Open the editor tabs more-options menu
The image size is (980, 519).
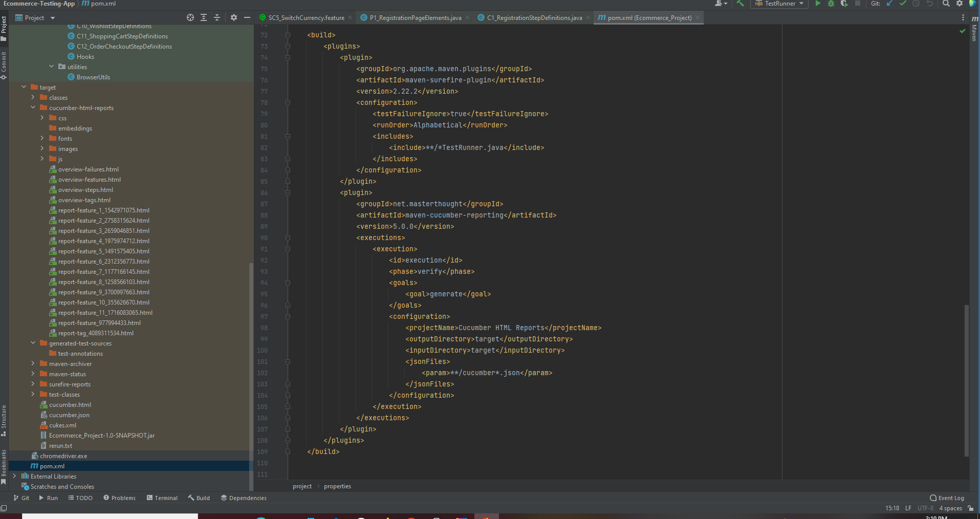pyautogui.click(x=963, y=17)
